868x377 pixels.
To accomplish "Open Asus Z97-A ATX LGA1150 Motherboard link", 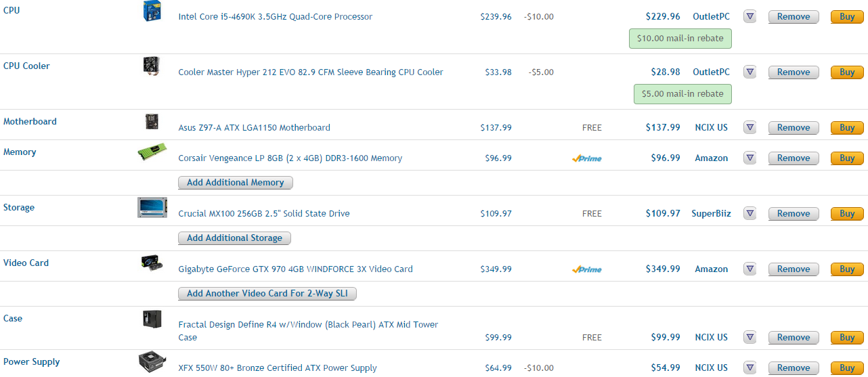I will pos(255,127).
